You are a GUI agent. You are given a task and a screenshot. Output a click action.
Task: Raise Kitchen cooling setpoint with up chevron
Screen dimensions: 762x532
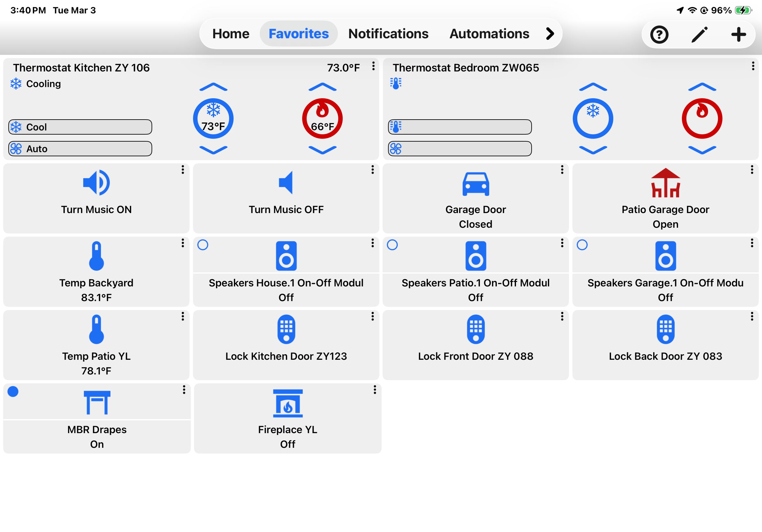click(213, 87)
